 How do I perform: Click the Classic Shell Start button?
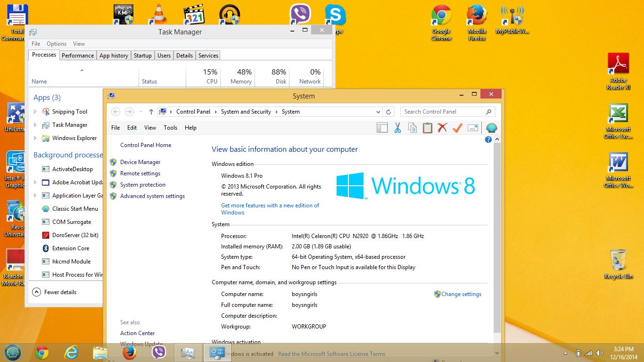point(12,353)
